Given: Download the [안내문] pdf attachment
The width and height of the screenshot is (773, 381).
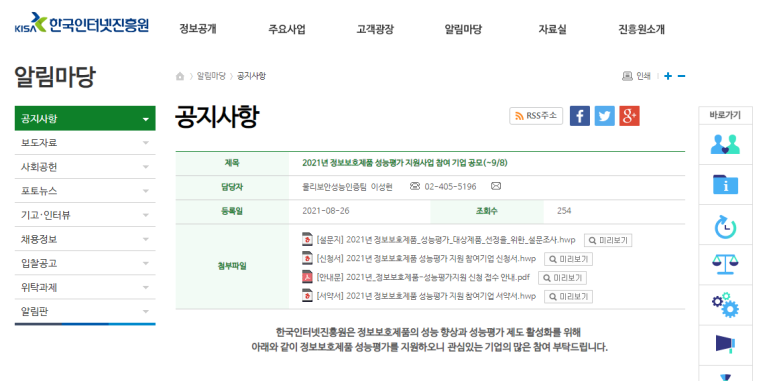Looking at the screenshot, I should tap(423, 277).
